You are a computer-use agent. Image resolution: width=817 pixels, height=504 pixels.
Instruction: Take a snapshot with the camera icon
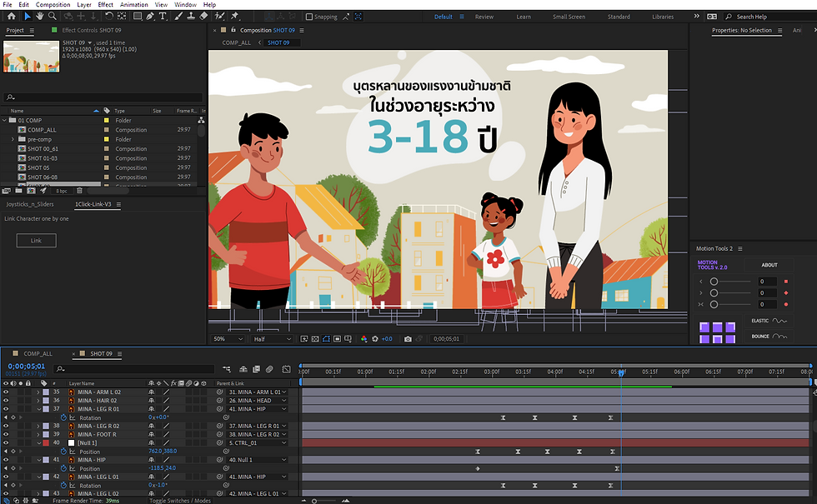click(x=408, y=339)
